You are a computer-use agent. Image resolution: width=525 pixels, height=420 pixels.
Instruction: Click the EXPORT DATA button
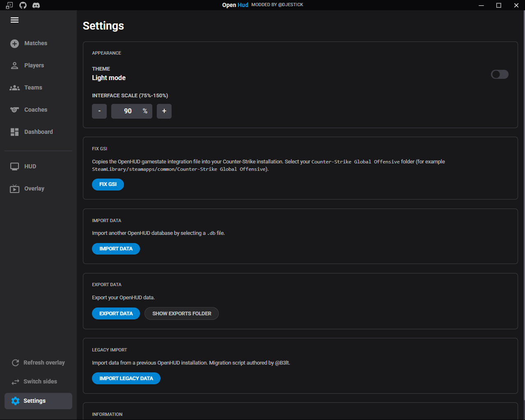[x=116, y=314]
